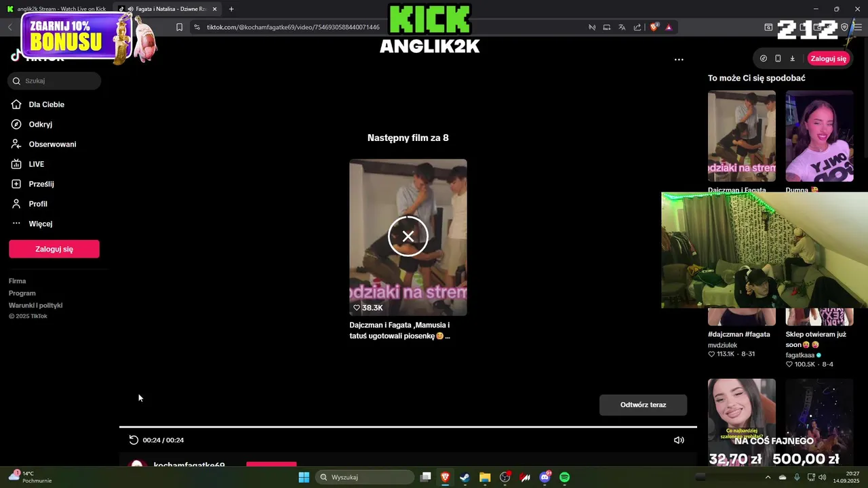868x488 pixels.
Task: Open Discord from the taskbar
Action: pos(545,477)
